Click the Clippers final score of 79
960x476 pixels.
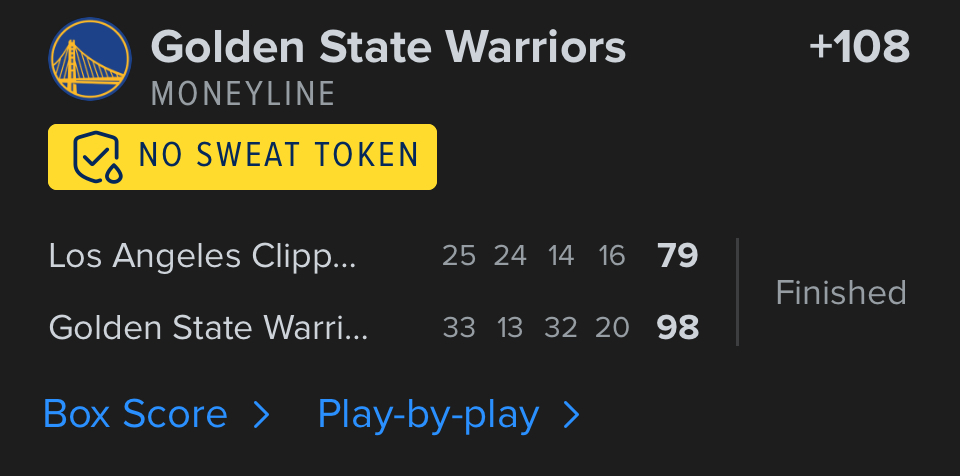(678, 256)
